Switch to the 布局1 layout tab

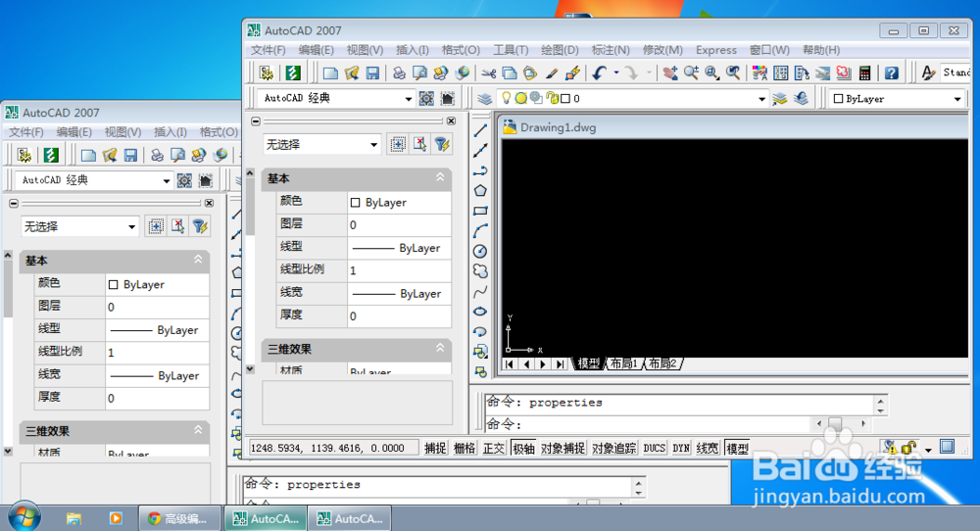coord(623,363)
